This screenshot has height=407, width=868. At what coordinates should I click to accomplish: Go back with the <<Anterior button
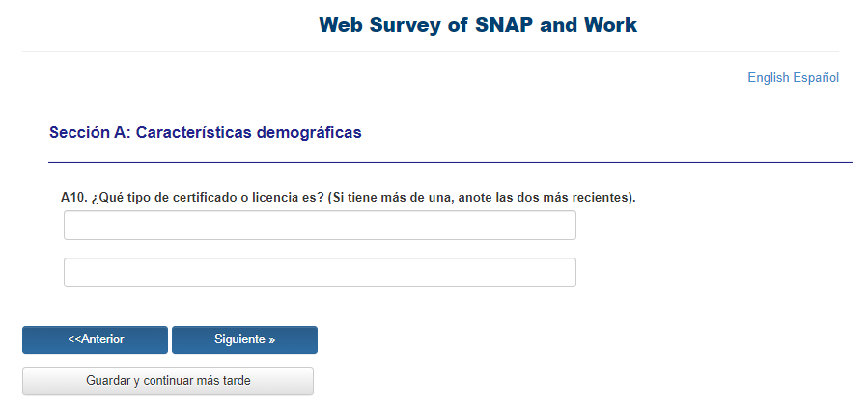96,339
